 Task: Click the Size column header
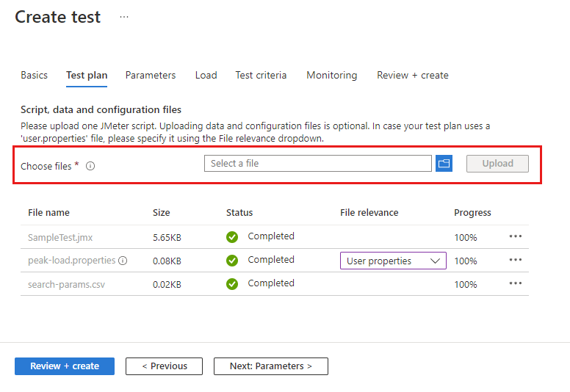[162, 213]
